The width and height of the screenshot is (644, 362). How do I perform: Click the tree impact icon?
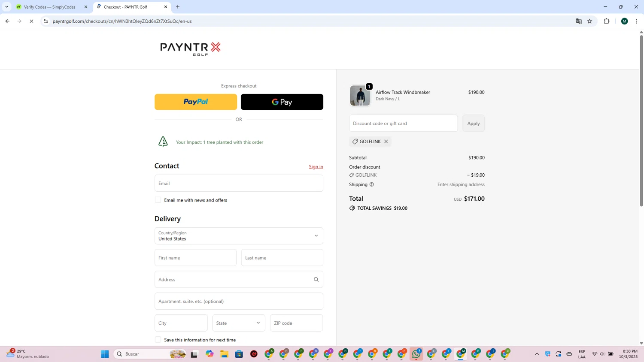[x=163, y=142]
